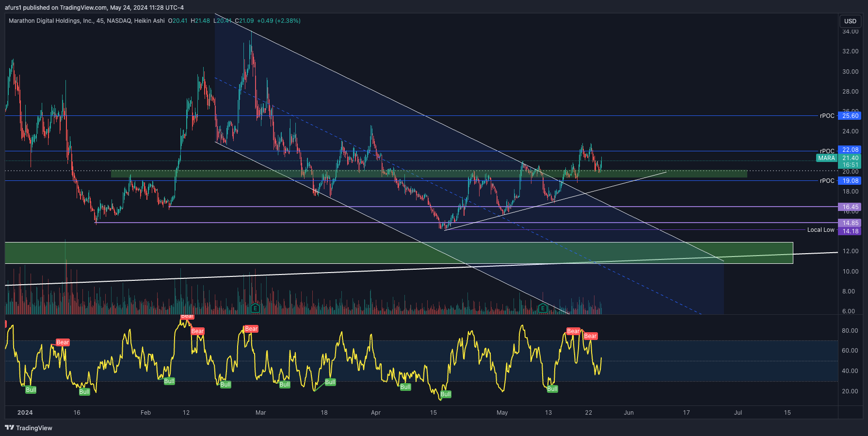The height and width of the screenshot is (436, 868).
Task: Select the 25.60 rPOC price label
Action: (x=850, y=116)
